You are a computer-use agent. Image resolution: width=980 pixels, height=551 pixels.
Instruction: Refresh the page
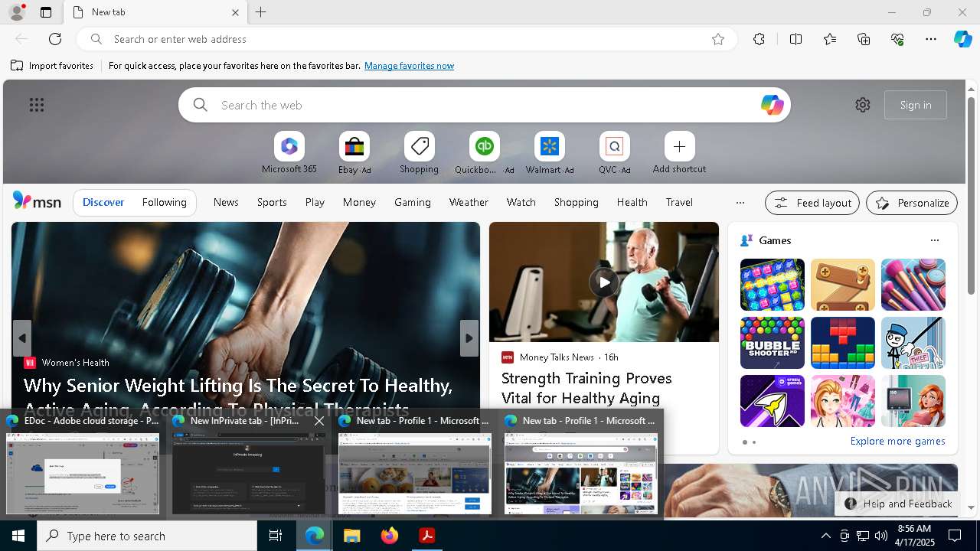(55, 39)
